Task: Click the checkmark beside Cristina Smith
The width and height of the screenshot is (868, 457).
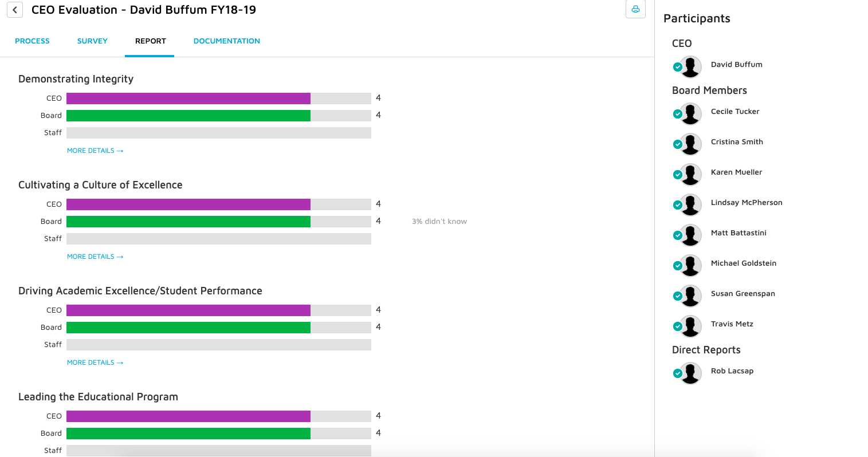Action: click(678, 144)
